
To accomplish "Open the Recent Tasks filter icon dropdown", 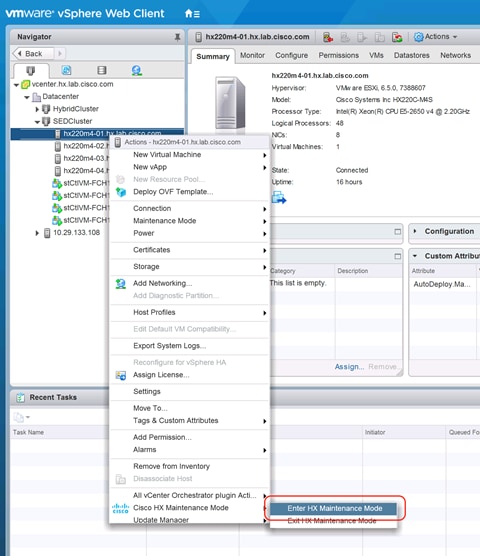I will 21,417.
